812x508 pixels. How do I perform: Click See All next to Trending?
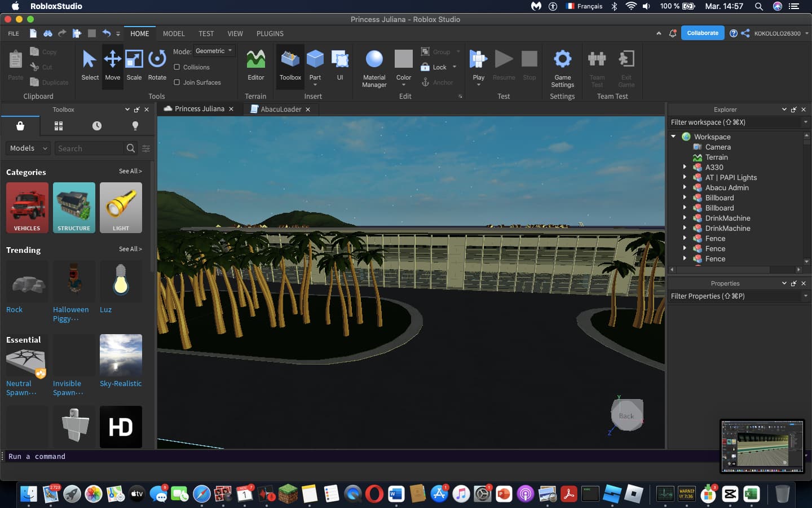click(x=130, y=249)
